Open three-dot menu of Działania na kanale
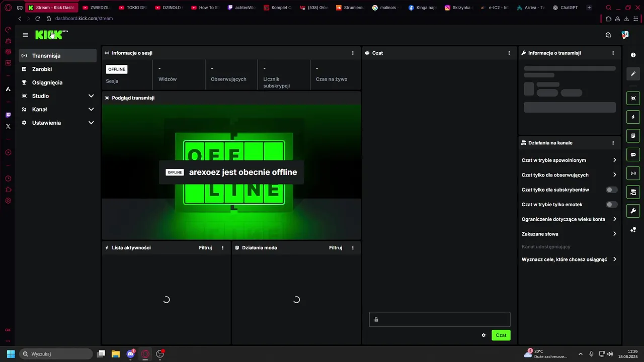644x362 pixels. point(613,143)
